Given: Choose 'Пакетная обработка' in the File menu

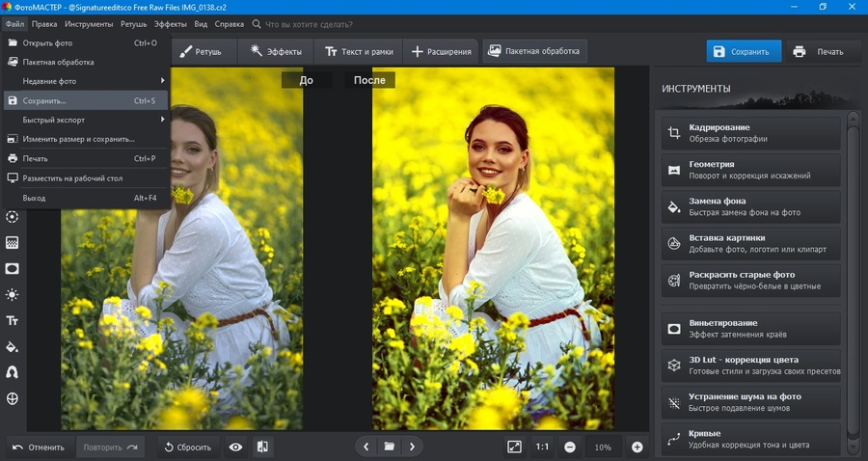Looking at the screenshot, I should click(86, 62).
